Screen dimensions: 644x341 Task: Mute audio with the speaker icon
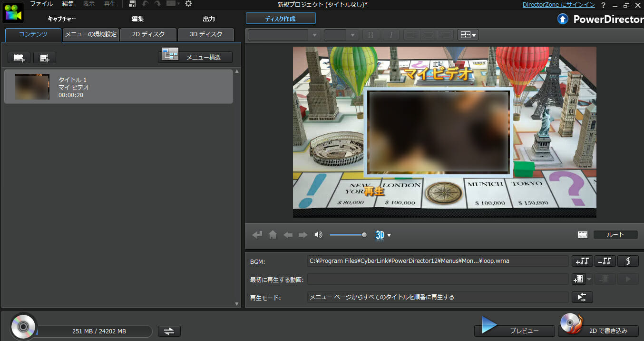(318, 235)
